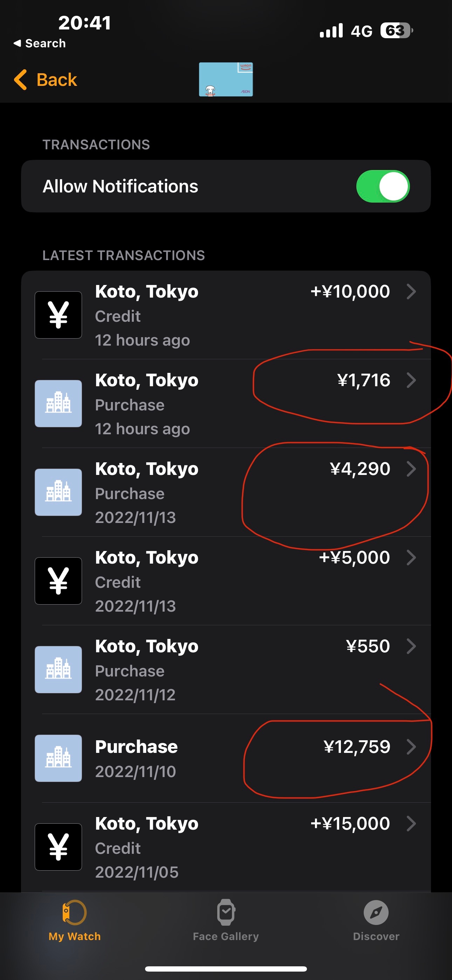Expand the ¥550 transaction chevron
The width and height of the screenshot is (452, 980).
point(411,646)
